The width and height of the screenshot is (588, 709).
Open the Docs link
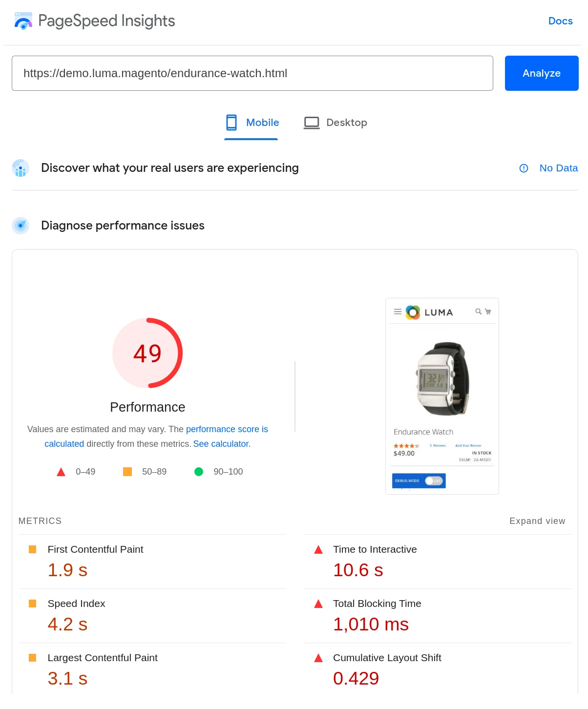coord(560,21)
